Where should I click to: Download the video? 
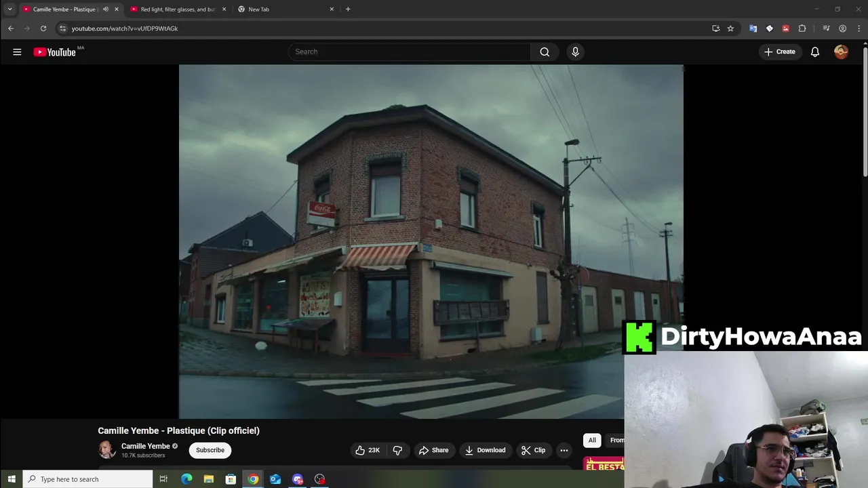tap(485, 450)
